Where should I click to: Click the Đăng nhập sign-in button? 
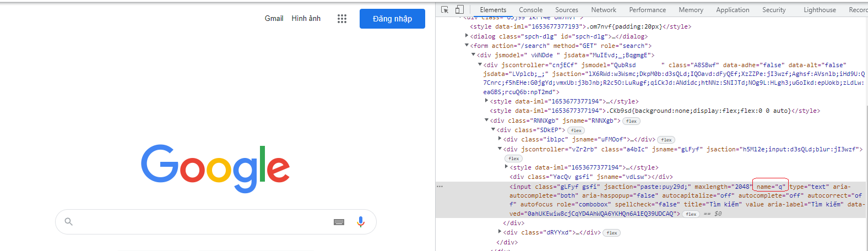pyautogui.click(x=392, y=19)
